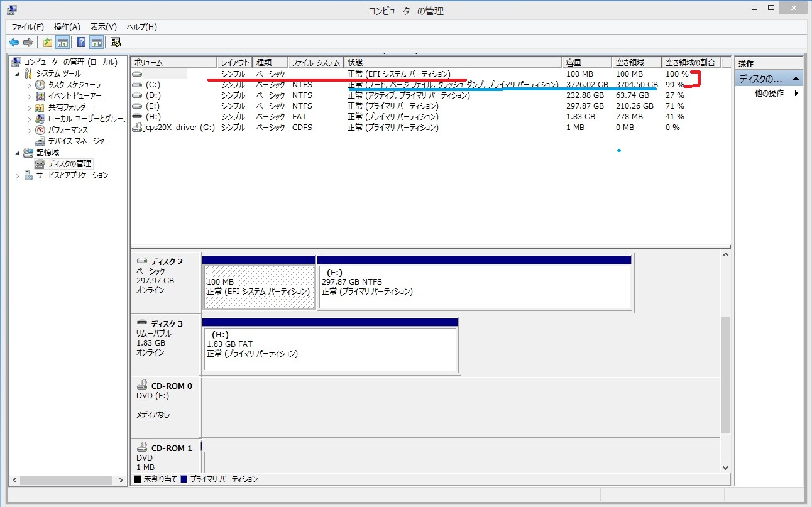This screenshot has height=507, width=812.
Task: Collapse the ディスクの… section in actions pane
Action: click(x=796, y=79)
